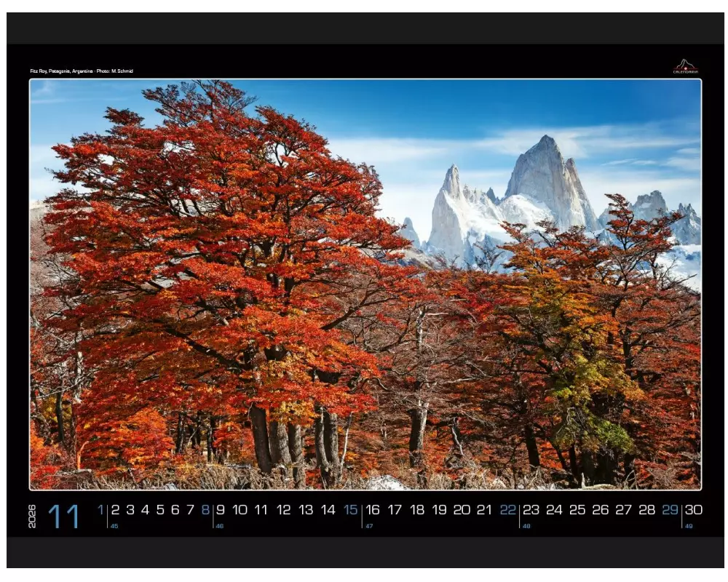This screenshot has width=728, height=582.
Task: Pick day 15 in the date strip
Action: pos(351,510)
